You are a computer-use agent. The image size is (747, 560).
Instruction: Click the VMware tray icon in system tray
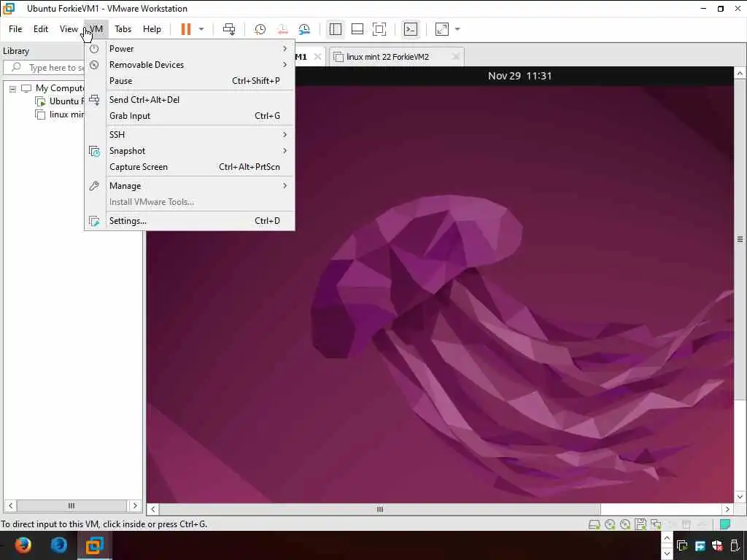point(682,545)
